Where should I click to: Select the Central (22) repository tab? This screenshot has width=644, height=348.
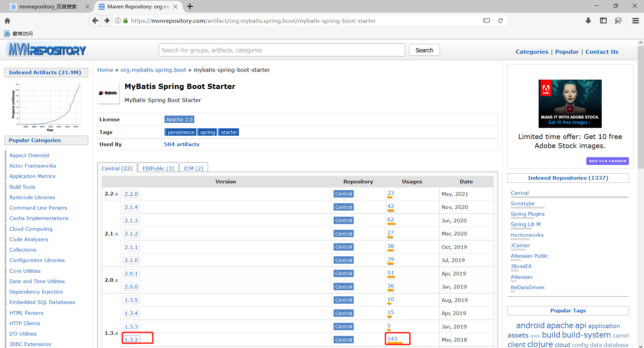[117, 168]
